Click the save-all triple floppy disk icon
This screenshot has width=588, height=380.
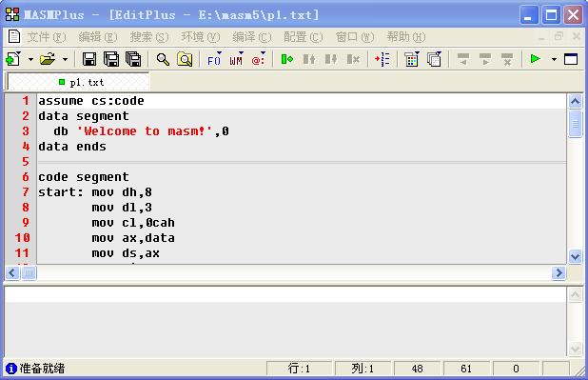click(x=133, y=59)
